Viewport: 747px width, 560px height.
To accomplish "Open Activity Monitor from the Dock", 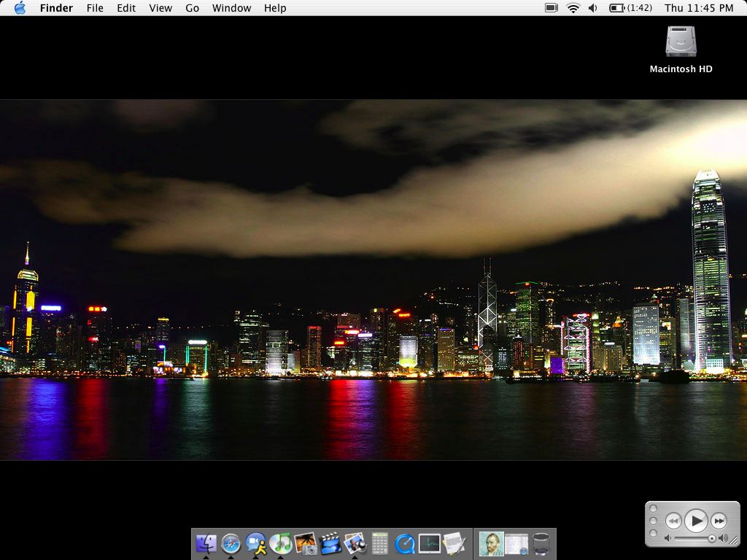I will pos(430,543).
